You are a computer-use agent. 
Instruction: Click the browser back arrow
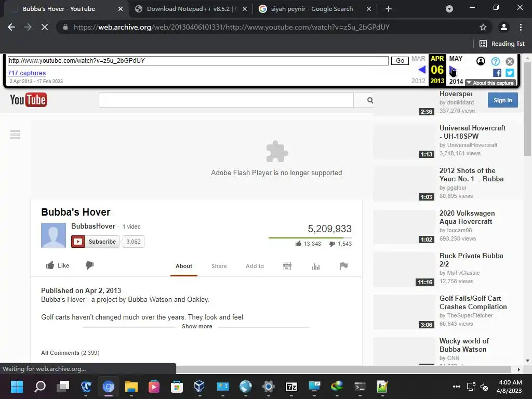coord(11,27)
